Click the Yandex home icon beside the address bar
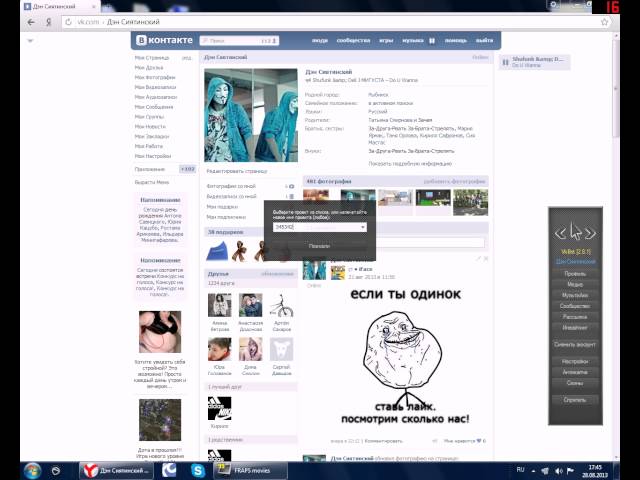 pos(49,22)
